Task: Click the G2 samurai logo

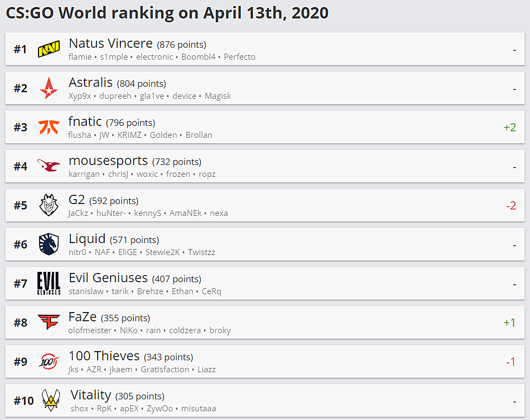Action: pyautogui.click(x=49, y=205)
